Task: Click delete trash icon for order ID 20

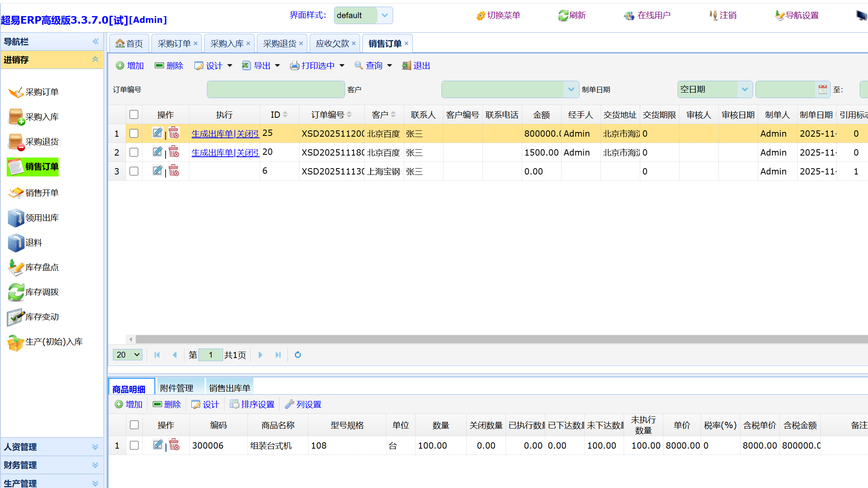Action: 174,152
